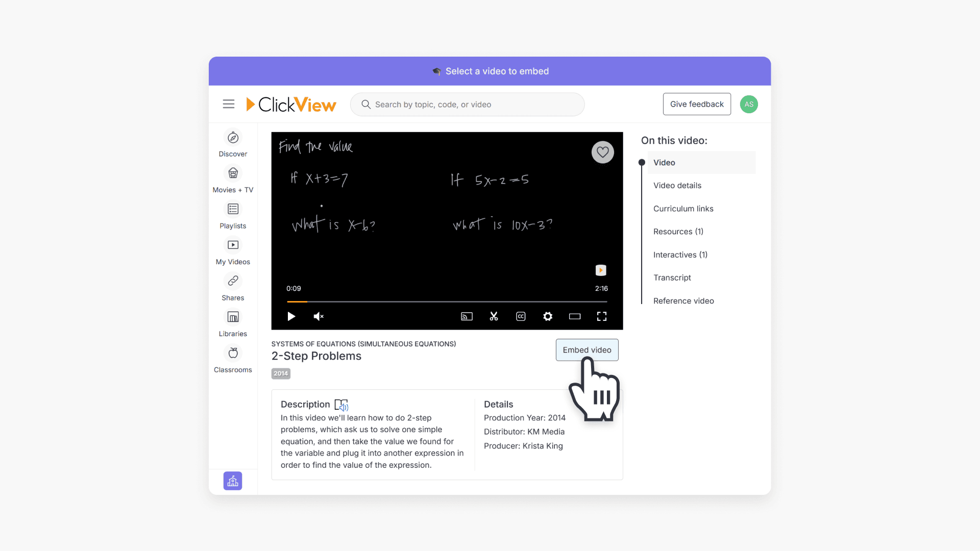Click the 2014 year tag
Screen dimensions: 980x551
(281, 373)
